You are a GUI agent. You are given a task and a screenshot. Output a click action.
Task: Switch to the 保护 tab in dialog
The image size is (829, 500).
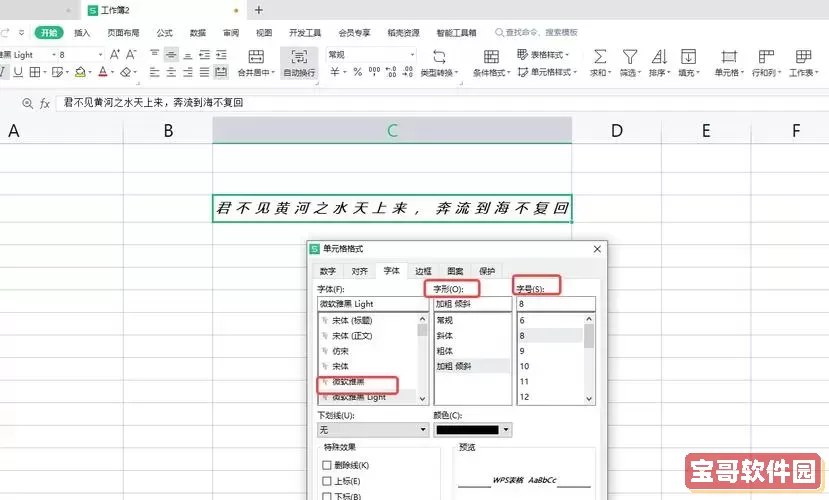pos(487,271)
